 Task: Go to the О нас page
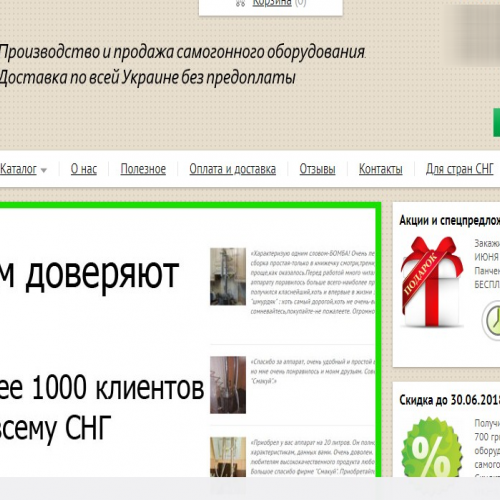click(x=84, y=169)
